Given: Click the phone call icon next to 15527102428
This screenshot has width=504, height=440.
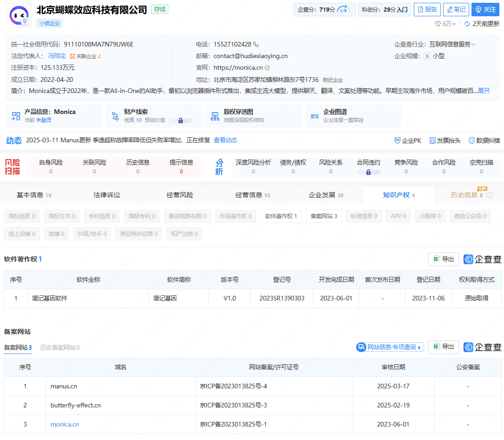Looking at the screenshot, I should coord(256,44).
